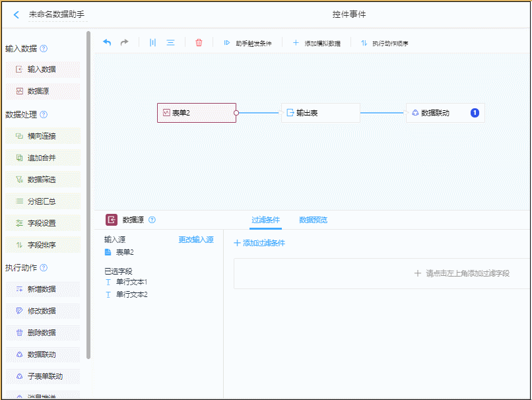This screenshot has height=400, width=532.
Task: Click help icon beside 数据源 panel title
Action: [x=152, y=220]
